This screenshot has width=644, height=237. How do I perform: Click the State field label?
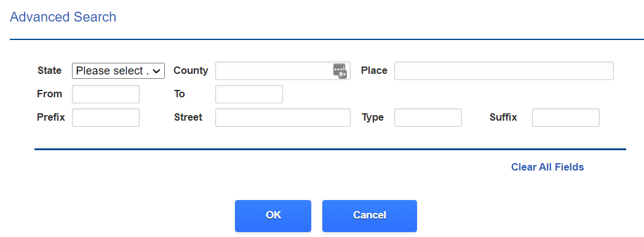[49, 70]
